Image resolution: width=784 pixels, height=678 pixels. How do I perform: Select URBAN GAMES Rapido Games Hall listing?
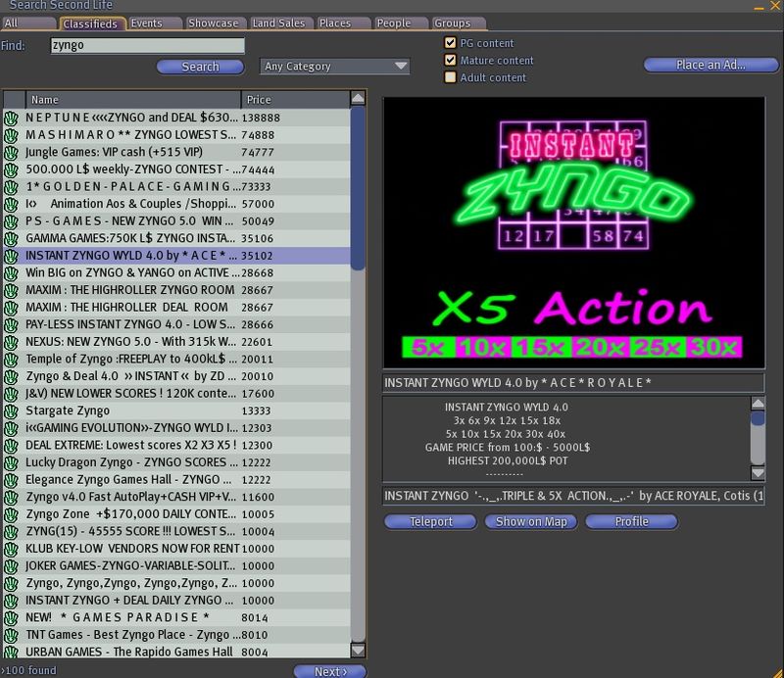pyautogui.click(x=177, y=653)
